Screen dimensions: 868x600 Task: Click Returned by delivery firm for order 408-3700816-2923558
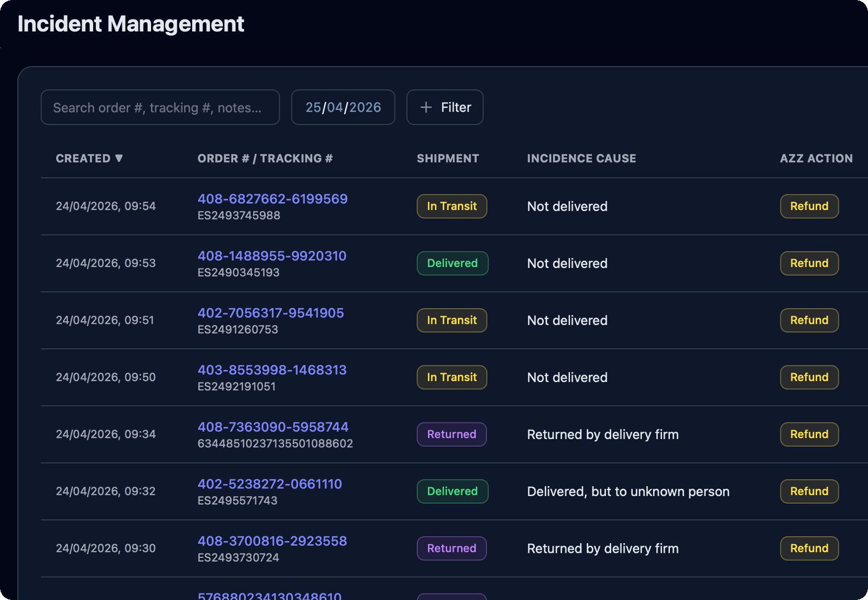(x=603, y=549)
